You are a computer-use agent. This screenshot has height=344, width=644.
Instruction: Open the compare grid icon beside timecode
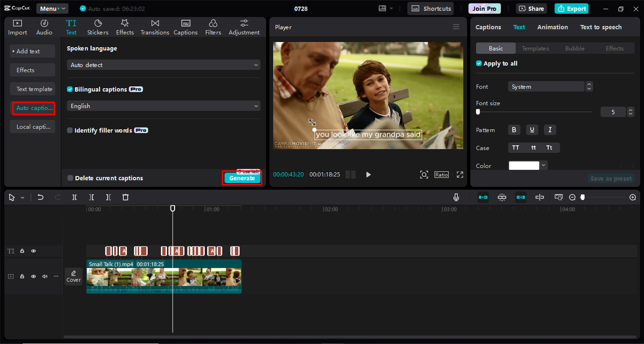click(x=351, y=175)
